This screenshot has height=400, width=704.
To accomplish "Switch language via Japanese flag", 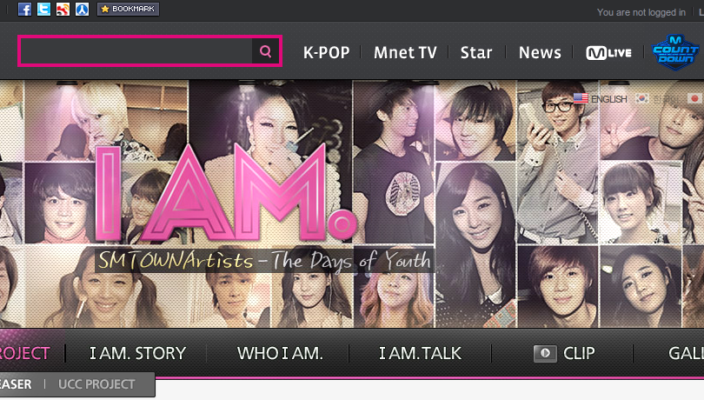I will (695, 98).
